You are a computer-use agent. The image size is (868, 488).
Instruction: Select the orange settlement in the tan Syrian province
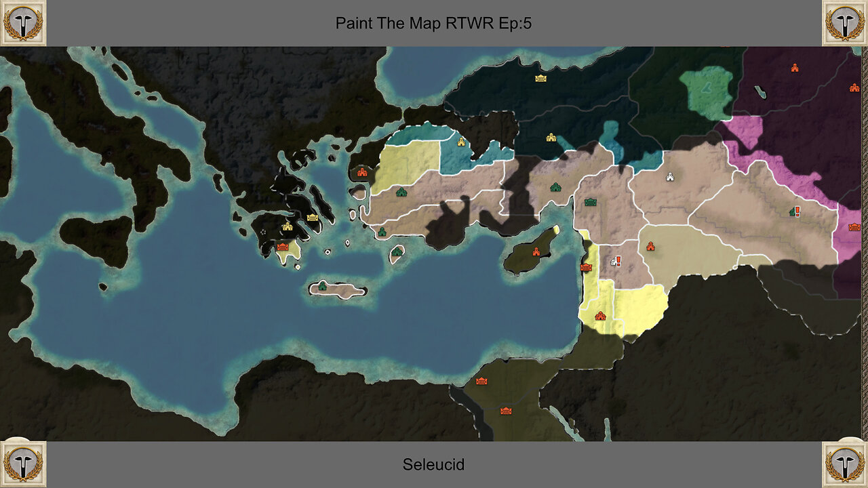point(650,247)
